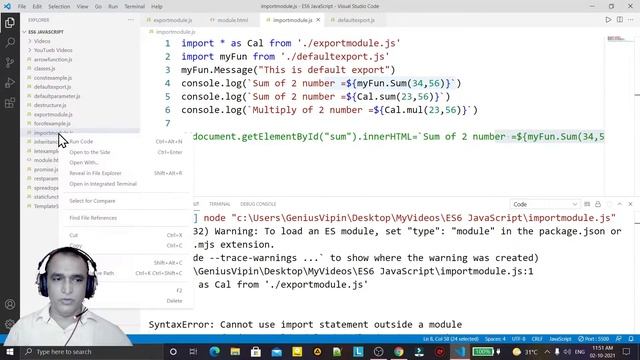The image size is (640, 360).
Task: Open the Extensions view
Action: (x=10, y=102)
